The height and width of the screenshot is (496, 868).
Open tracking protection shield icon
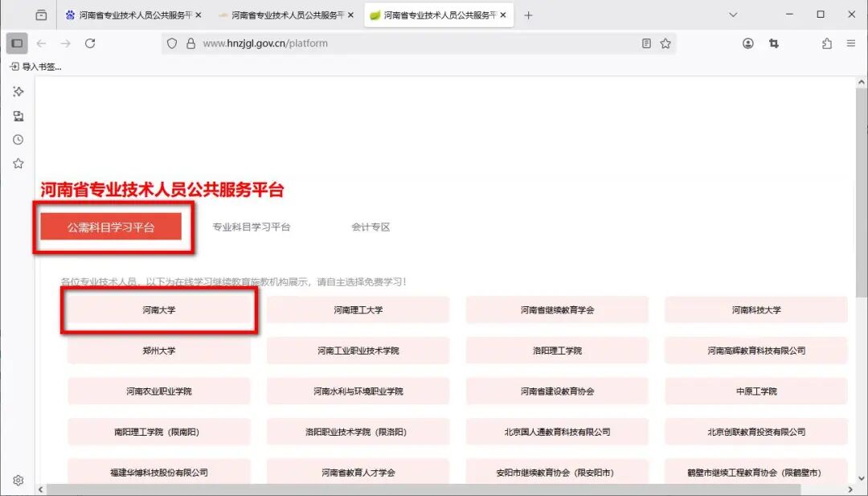[x=172, y=43]
